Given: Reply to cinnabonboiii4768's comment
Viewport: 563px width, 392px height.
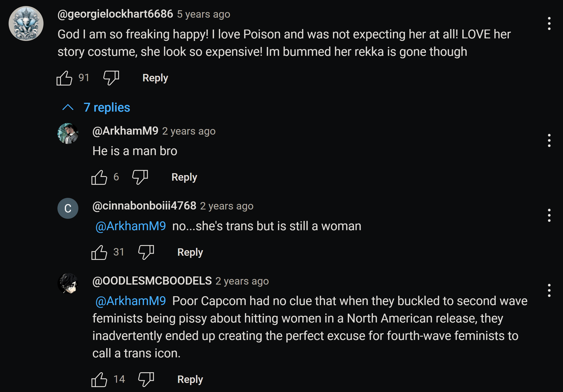Looking at the screenshot, I should 190,252.
